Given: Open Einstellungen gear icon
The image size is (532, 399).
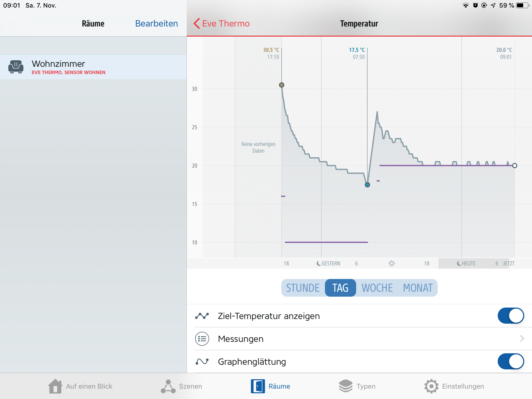Looking at the screenshot, I should tap(431, 386).
